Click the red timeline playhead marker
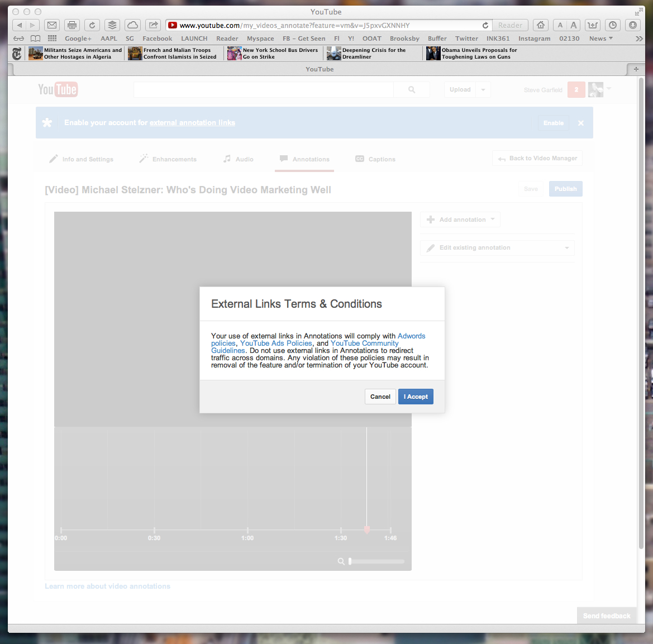653x644 pixels. pyautogui.click(x=367, y=530)
